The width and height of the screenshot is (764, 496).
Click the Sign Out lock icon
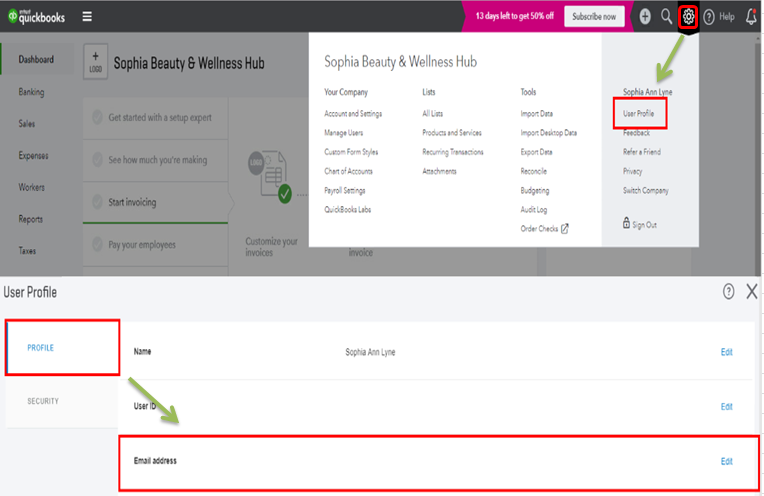[x=626, y=223]
